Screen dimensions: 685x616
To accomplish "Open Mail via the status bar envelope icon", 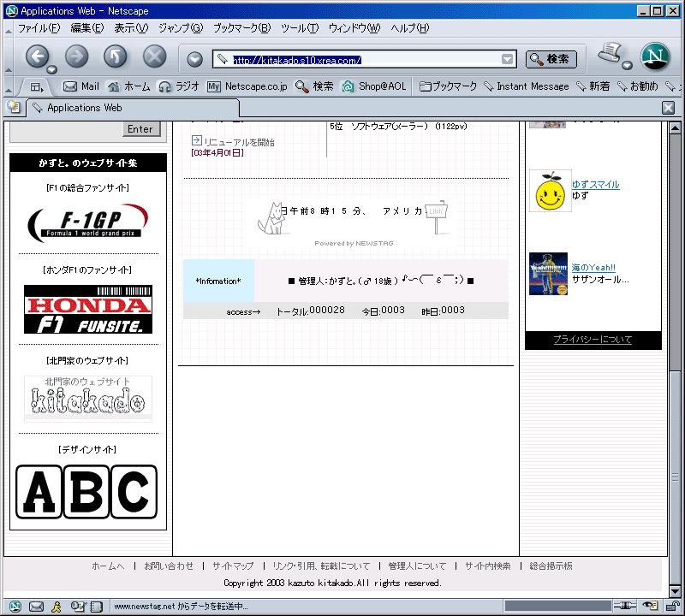I will click(36, 606).
